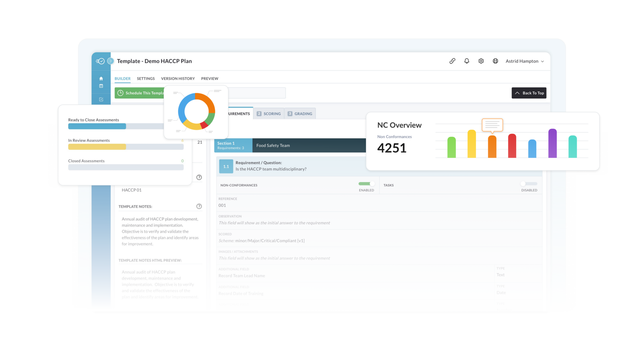Select the home icon in the sidebar
644x362 pixels.
pyautogui.click(x=101, y=78)
